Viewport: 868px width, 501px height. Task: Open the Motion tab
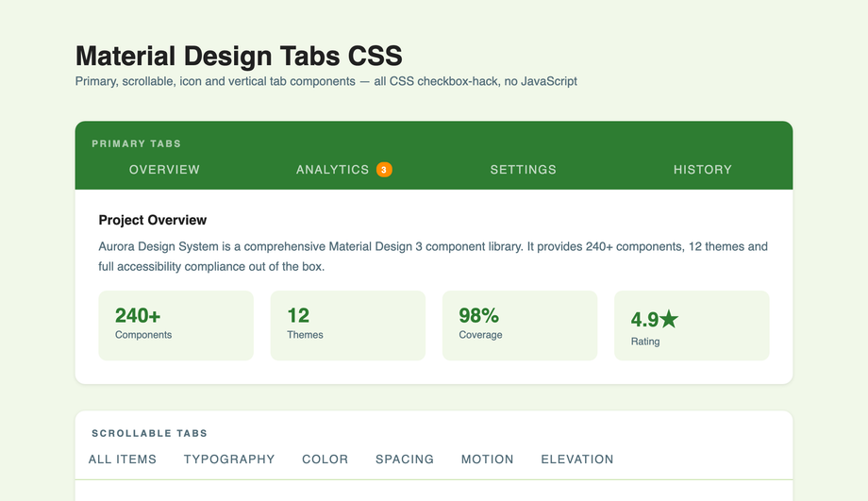(x=487, y=459)
